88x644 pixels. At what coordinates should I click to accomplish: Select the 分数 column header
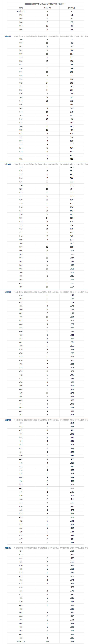[21, 8]
